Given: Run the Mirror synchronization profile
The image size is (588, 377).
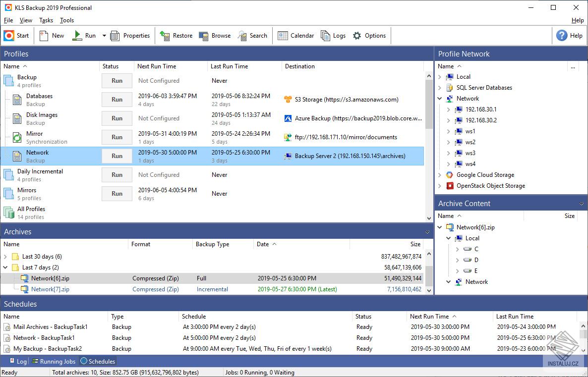Looking at the screenshot, I should coord(117,137).
